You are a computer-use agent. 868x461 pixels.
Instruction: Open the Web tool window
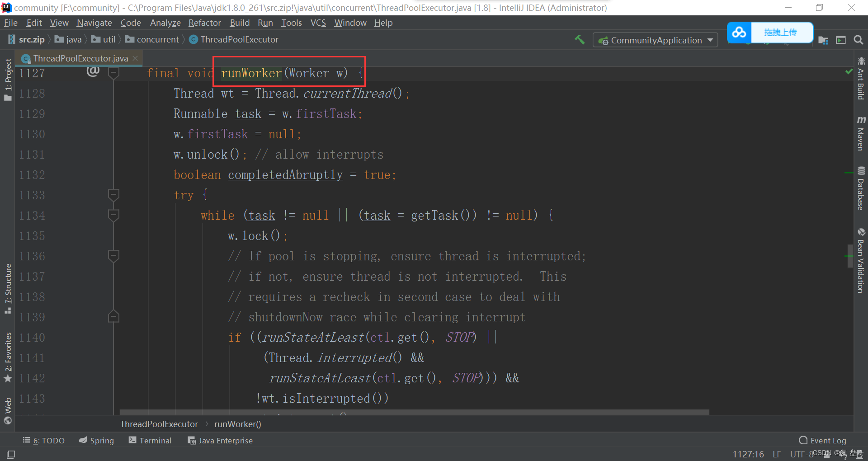pyautogui.click(x=8, y=411)
